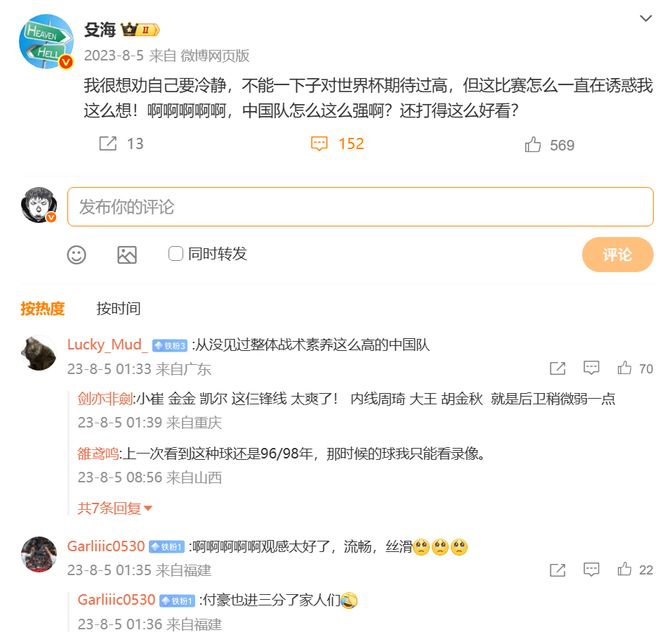Reply to Garliiic0530's comment via comment icon
This screenshot has height=642, width=660.
coord(591,570)
